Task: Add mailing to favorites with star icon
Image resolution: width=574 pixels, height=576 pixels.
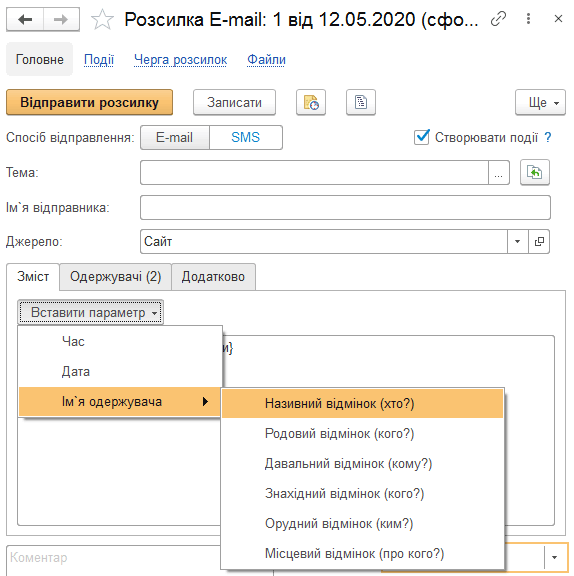Action: click(x=102, y=20)
